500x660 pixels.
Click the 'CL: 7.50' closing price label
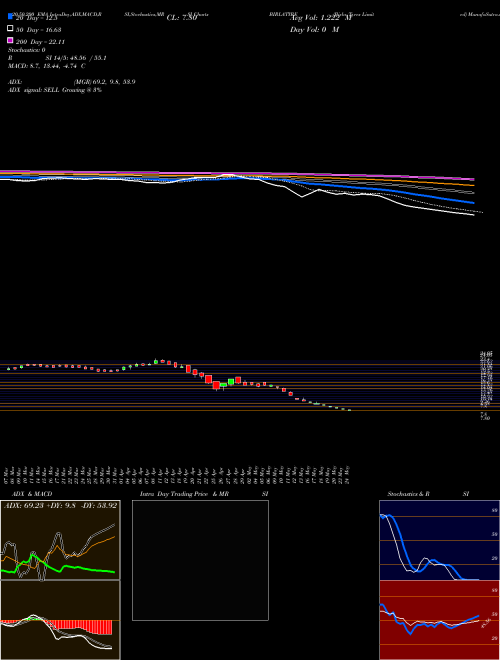point(182,18)
